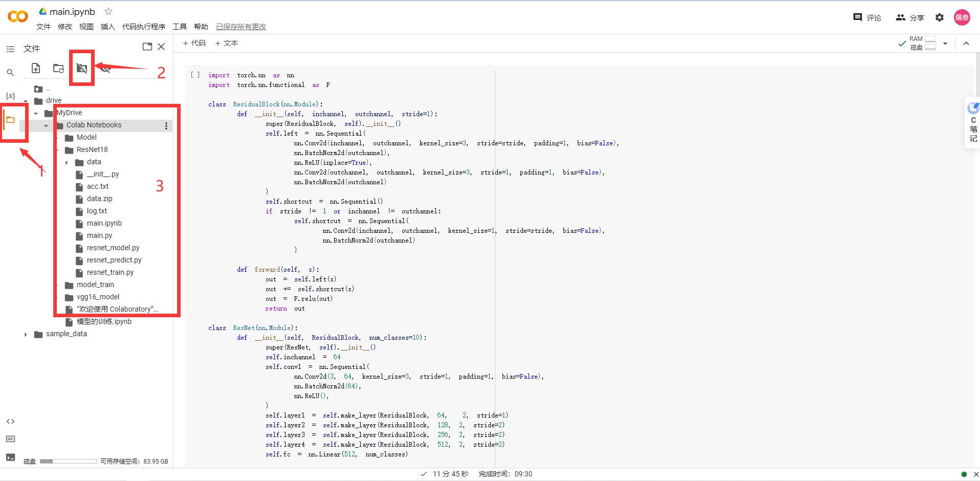Open Colab Notebooks three-dot options menu
This screenshot has width=980, height=481.
(x=166, y=125)
